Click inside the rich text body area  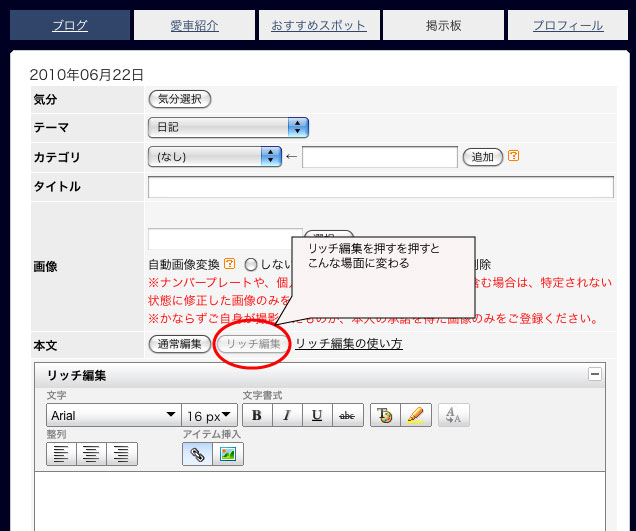pyautogui.click(x=320, y=501)
